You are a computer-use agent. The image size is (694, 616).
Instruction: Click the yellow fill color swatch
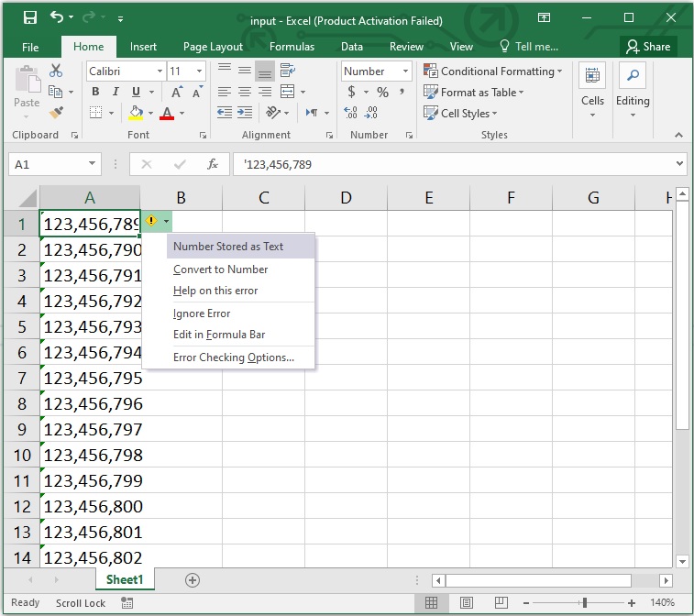(136, 113)
